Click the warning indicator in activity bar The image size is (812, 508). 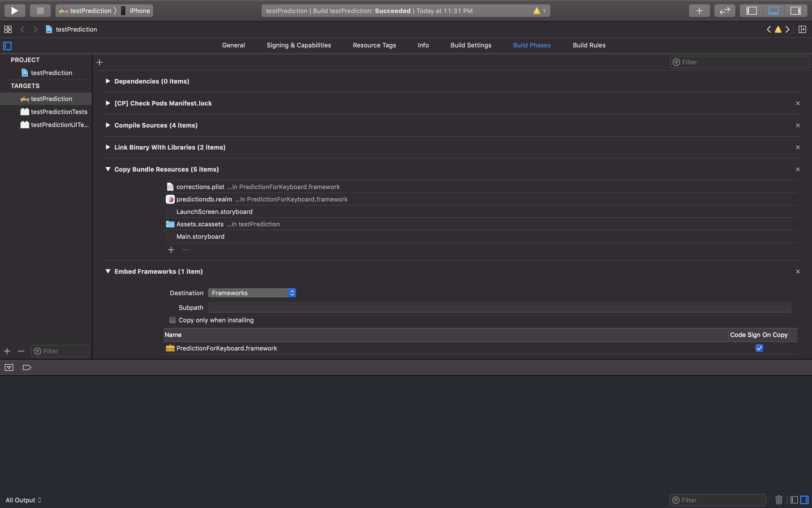pos(539,11)
